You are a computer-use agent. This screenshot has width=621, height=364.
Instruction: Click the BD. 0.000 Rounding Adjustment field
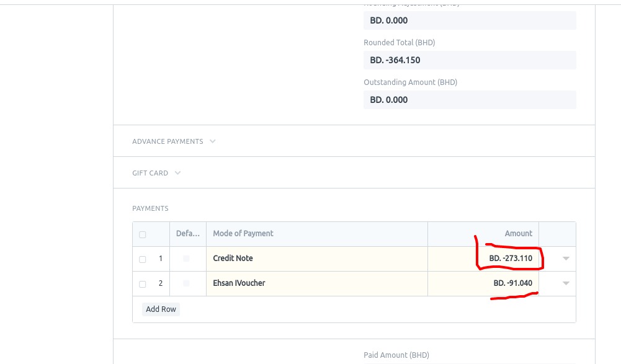470,20
